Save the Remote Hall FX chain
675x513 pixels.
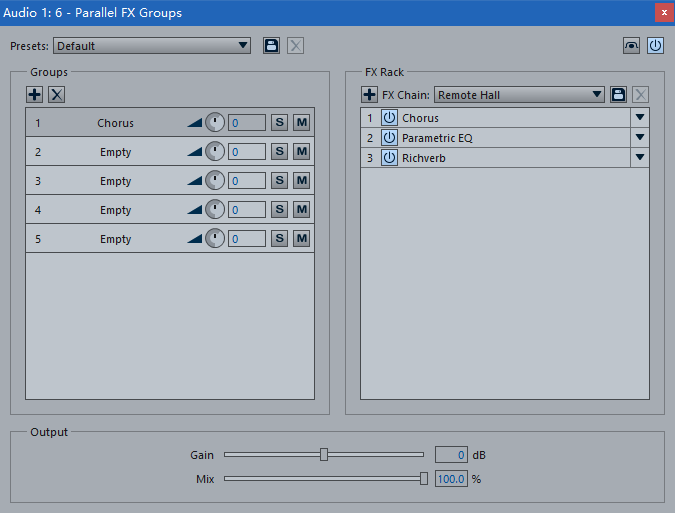[x=618, y=95]
